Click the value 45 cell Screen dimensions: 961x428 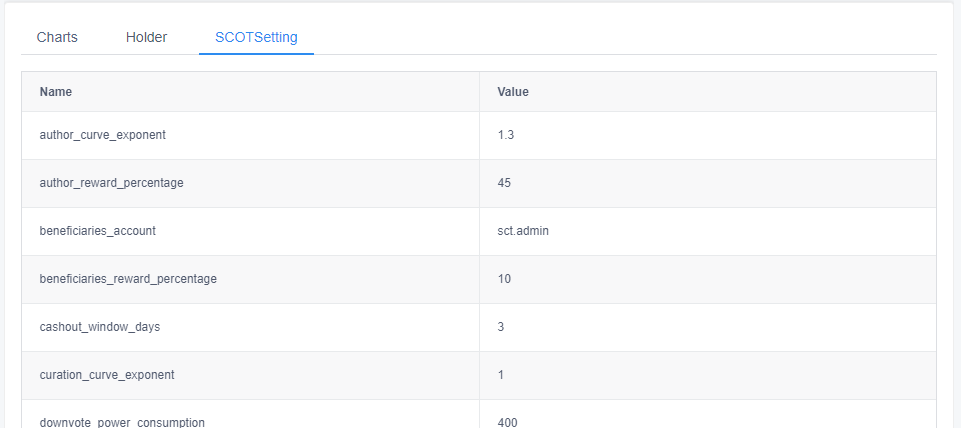pyautogui.click(x=504, y=183)
